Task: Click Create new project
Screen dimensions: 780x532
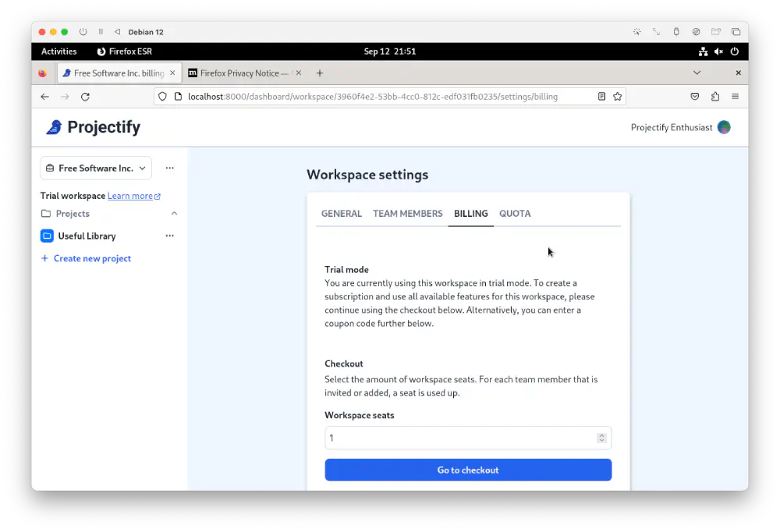Action: (86, 258)
